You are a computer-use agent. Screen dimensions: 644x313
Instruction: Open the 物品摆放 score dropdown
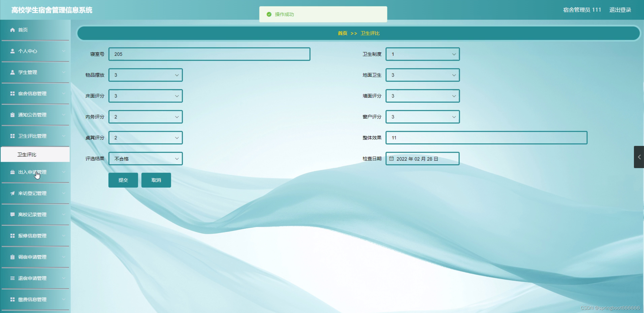[146, 75]
